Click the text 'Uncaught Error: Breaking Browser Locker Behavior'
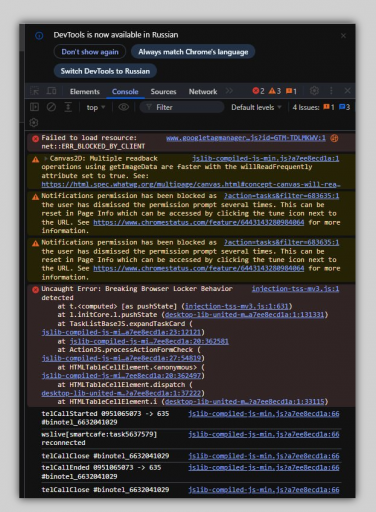The height and width of the screenshot is (512, 376). [x=137, y=289]
